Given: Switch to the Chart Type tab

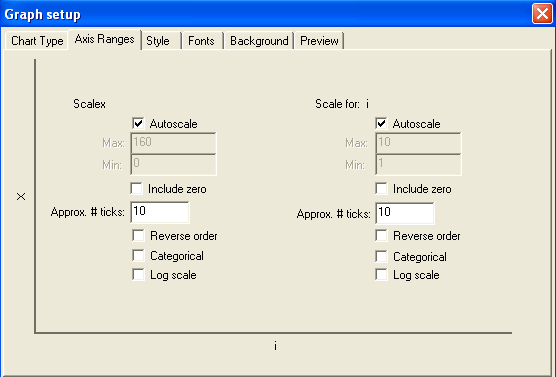Looking at the screenshot, I should click(x=37, y=41).
